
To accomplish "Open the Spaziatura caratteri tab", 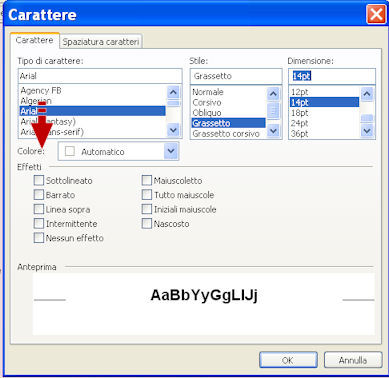I will tap(101, 42).
